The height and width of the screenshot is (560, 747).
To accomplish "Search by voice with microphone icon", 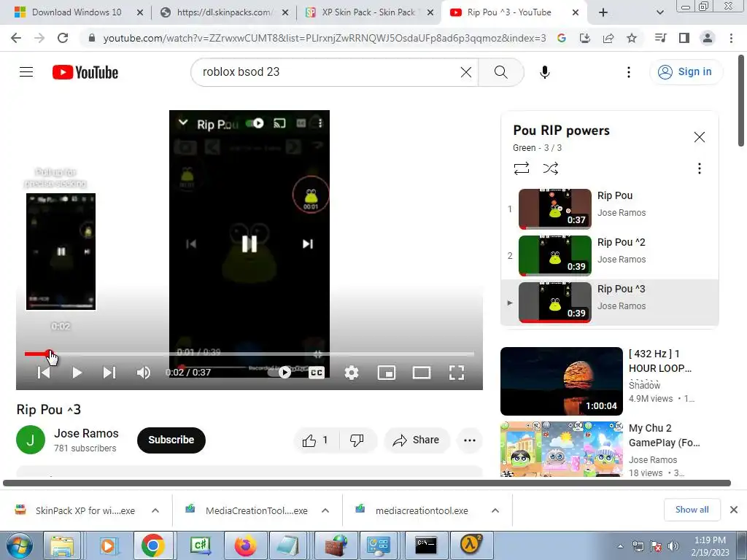I will 544,72.
